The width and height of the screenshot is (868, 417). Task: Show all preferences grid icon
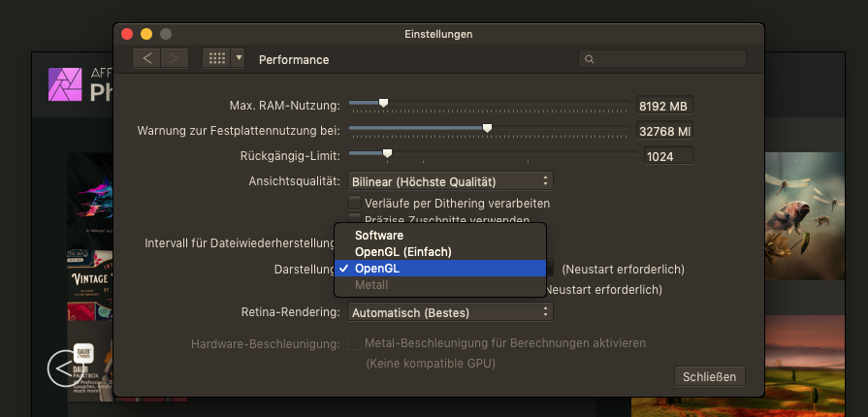click(x=216, y=58)
